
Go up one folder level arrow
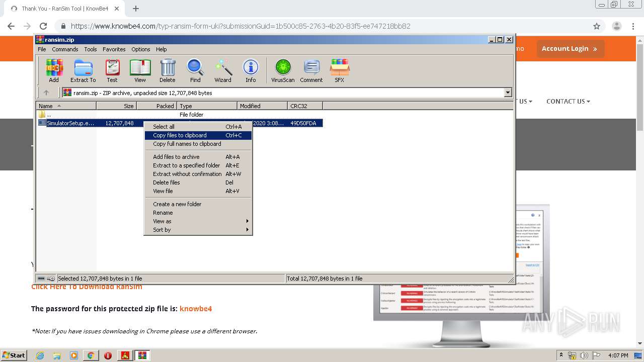(46, 93)
